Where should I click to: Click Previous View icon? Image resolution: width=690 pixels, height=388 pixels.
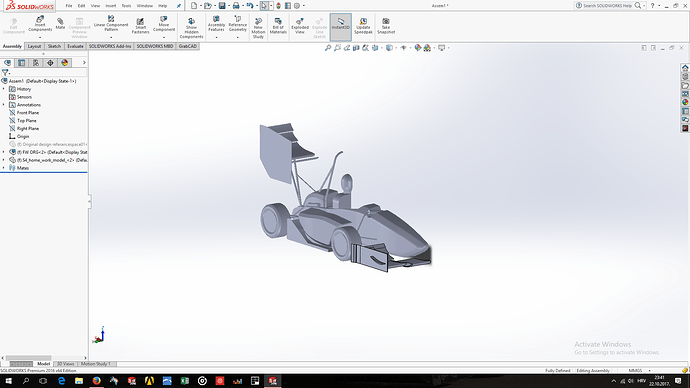347,48
